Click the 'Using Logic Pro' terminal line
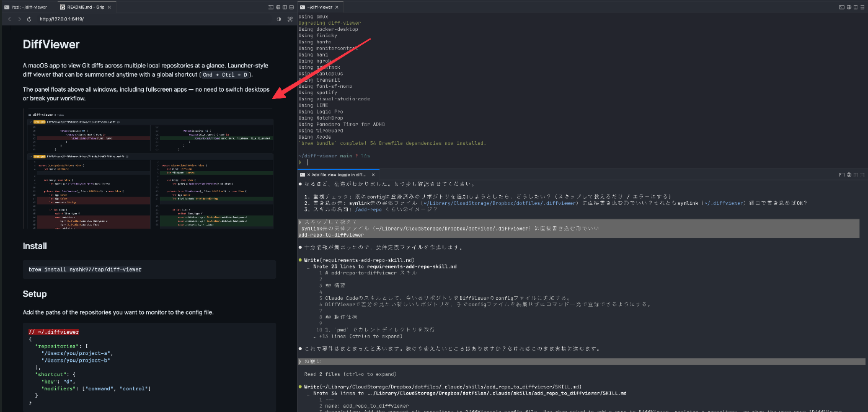This screenshot has width=868, height=412. tap(321, 112)
